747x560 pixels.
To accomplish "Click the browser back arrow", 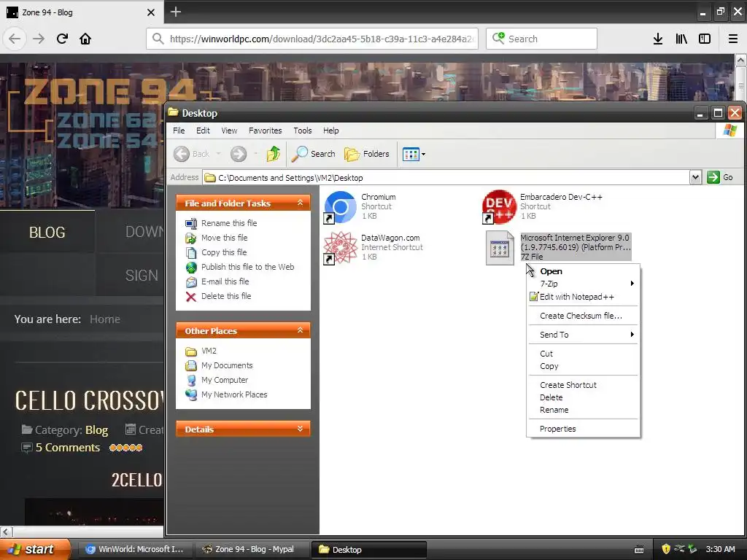I will [x=15, y=39].
